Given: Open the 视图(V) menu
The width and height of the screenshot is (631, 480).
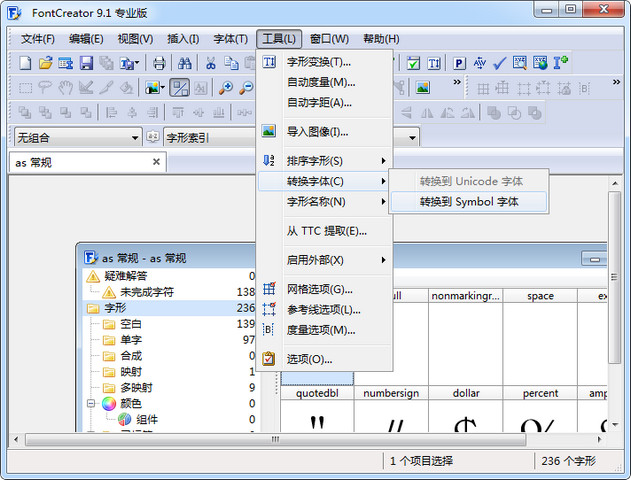Looking at the screenshot, I should click(135, 39).
